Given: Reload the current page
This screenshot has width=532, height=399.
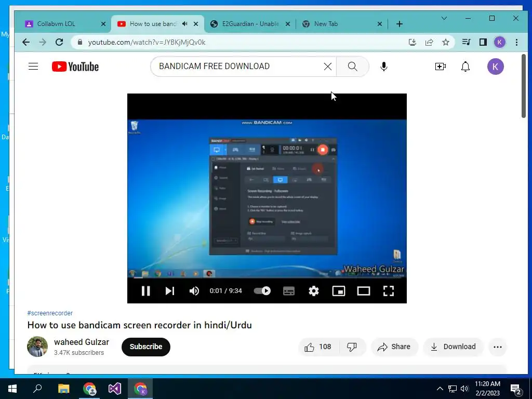Looking at the screenshot, I should [59, 42].
